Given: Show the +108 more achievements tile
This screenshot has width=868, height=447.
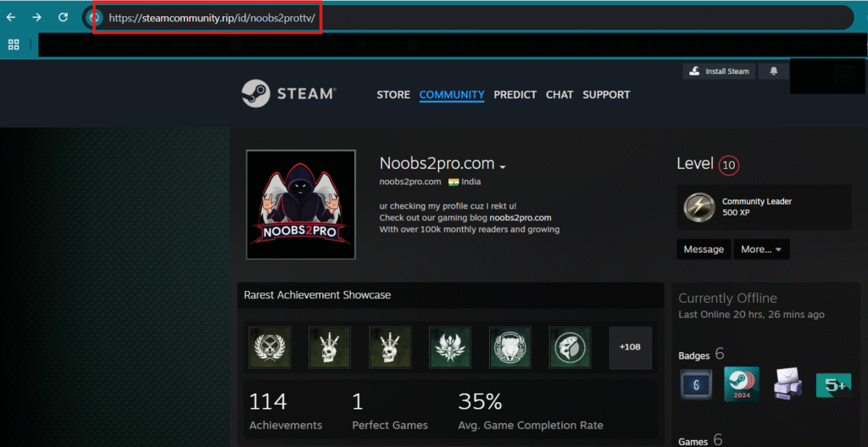Looking at the screenshot, I should point(630,347).
